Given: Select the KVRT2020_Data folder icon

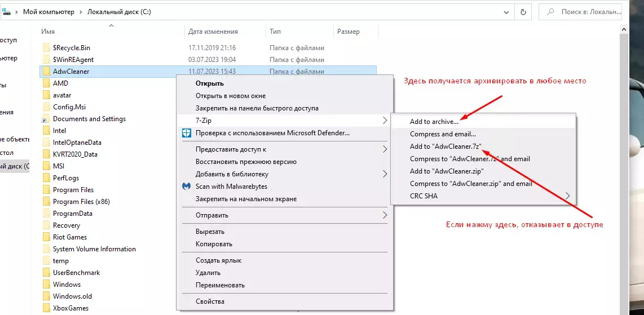Looking at the screenshot, I should point(46,154).
